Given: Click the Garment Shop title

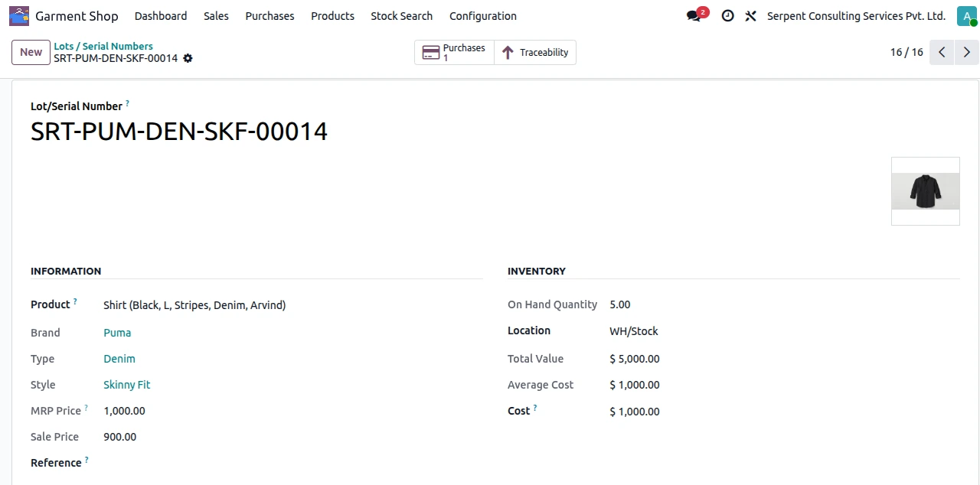Looking at the screenshot, I should click(77, 16).
